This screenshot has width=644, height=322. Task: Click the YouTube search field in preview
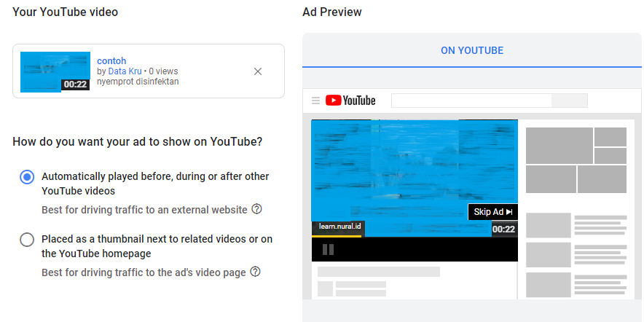pos(471,101)
